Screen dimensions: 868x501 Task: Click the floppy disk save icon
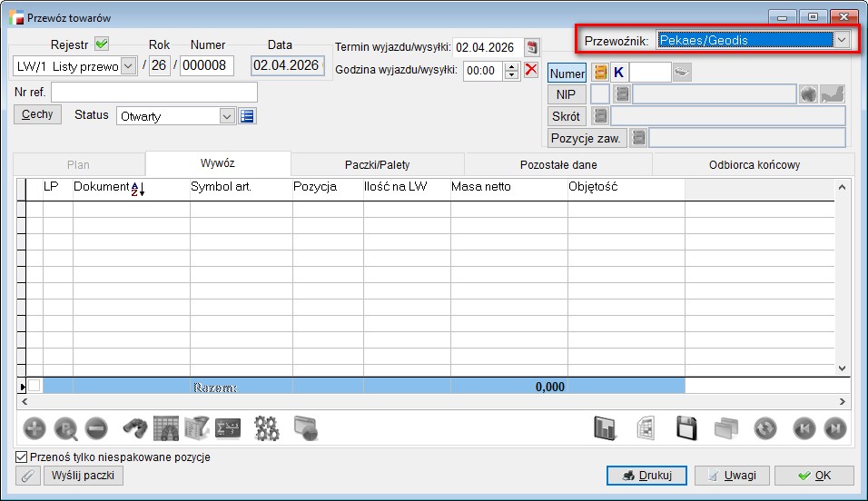point(687,428)
